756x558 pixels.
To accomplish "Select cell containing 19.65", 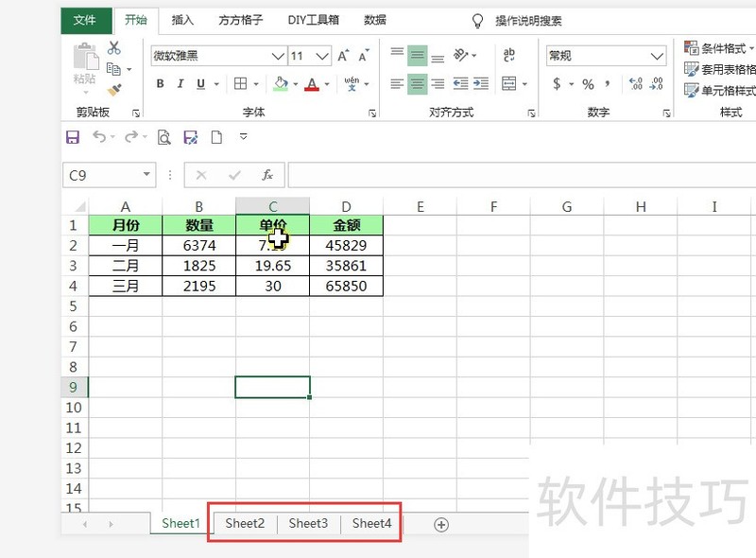I will click(273, 266).
